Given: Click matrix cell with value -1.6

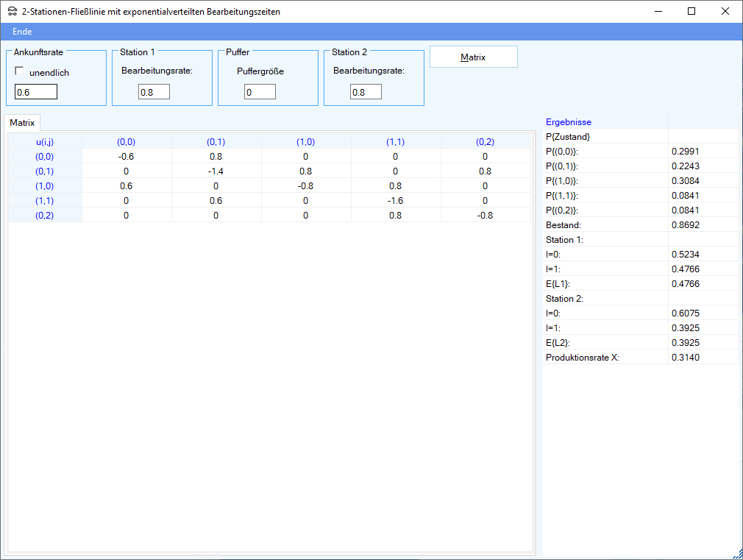Looking at the screenshot, I should [396, 200].
